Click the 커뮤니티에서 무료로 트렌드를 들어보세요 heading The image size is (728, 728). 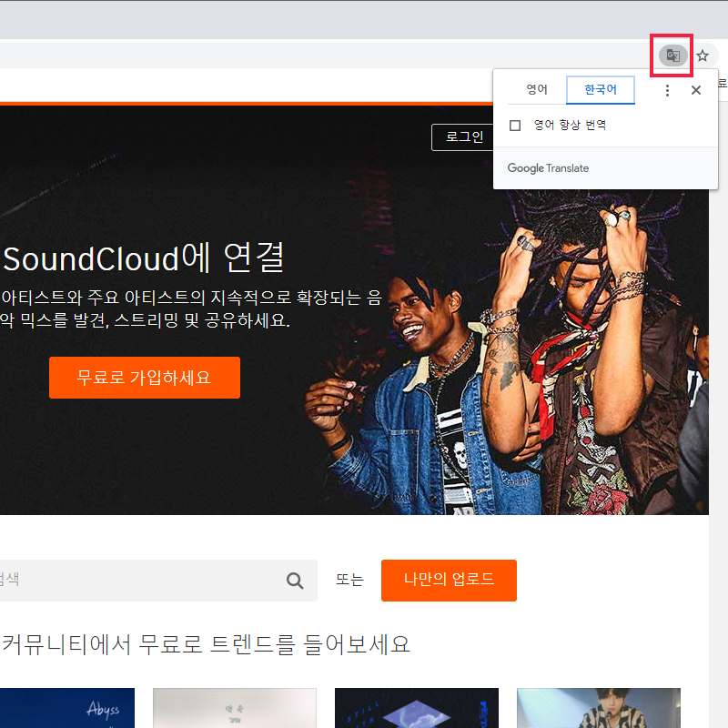[x=207, y=644]
